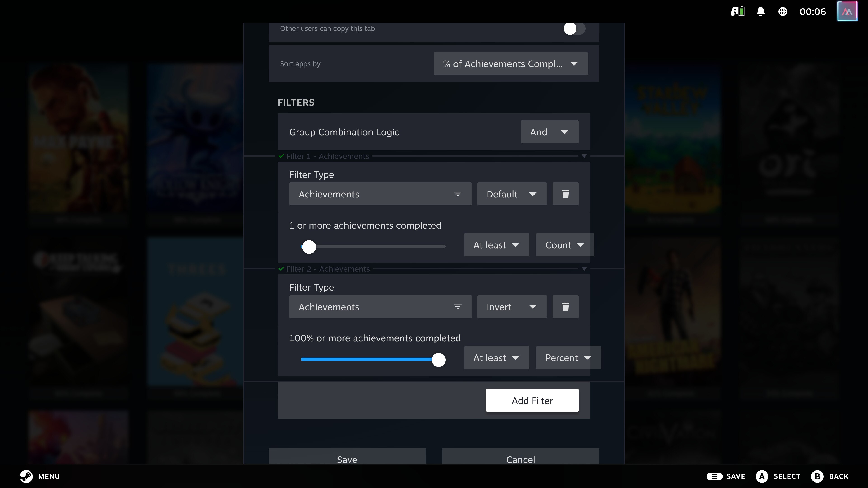Viewport: 868px width, 488px height.
Task: Click the SAVE footer hint icon
Action: click(x=714, y=476)
